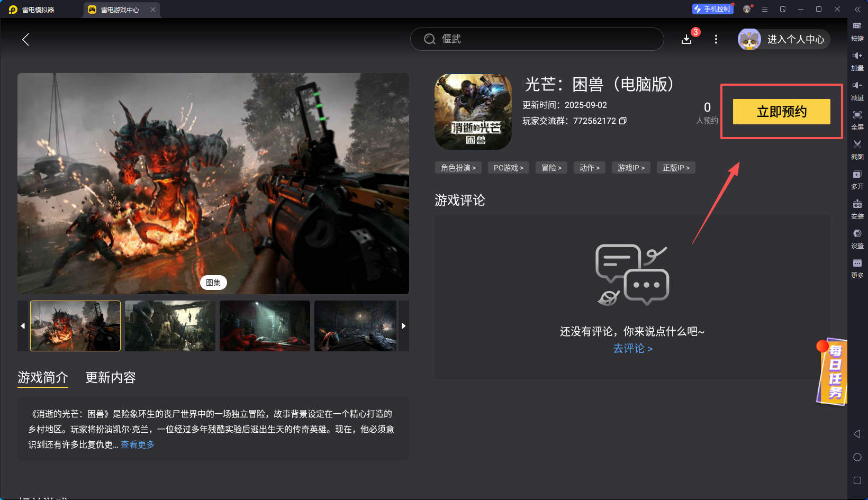Open title bar hamburger menu
868x500 pixels.
pos(765,9)
